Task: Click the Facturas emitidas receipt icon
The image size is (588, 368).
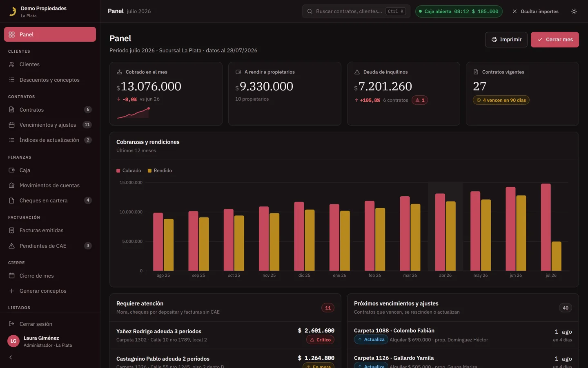Action: (x=11, y=231)
